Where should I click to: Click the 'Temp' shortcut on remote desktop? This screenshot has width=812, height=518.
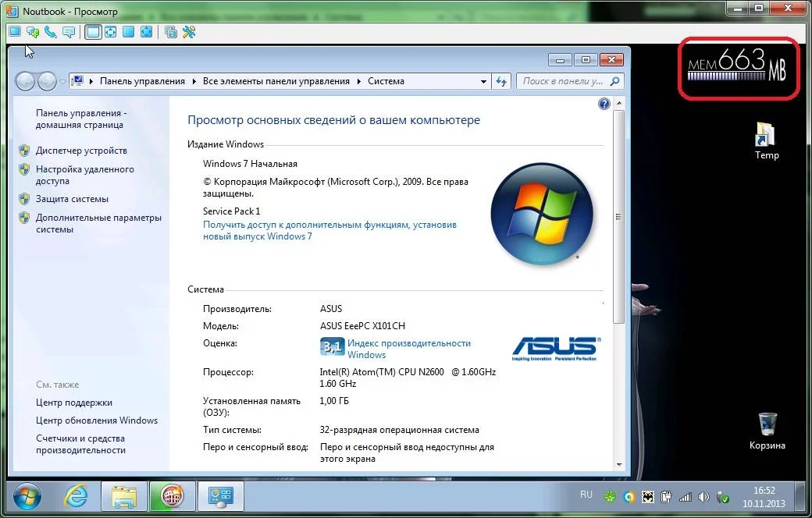pos(767,140)
